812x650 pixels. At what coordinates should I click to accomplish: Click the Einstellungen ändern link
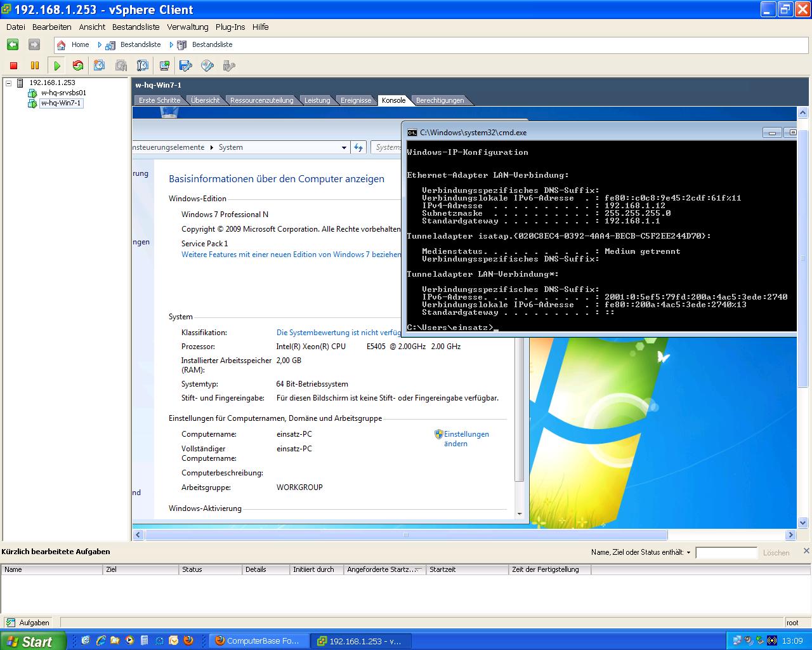[466, 439]
